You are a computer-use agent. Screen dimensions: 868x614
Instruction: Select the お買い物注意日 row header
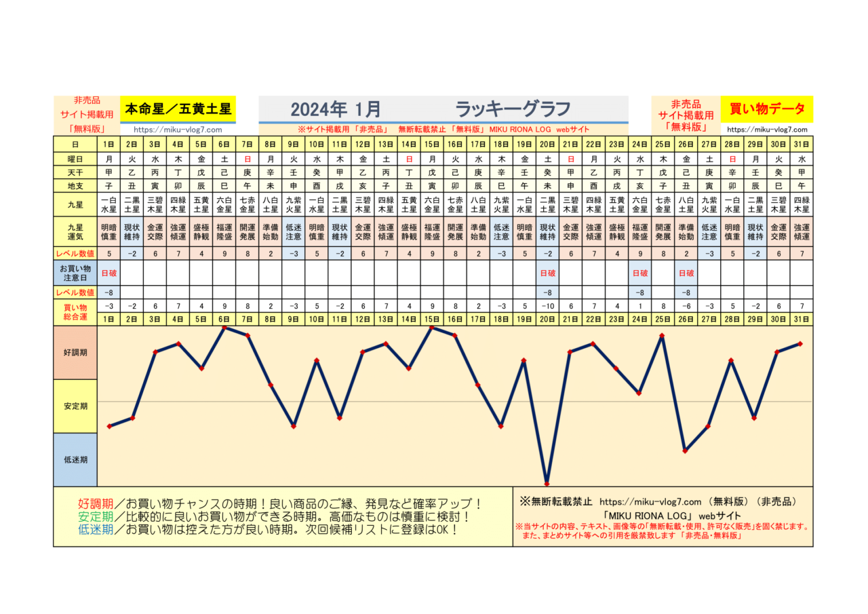click(75, 273)
